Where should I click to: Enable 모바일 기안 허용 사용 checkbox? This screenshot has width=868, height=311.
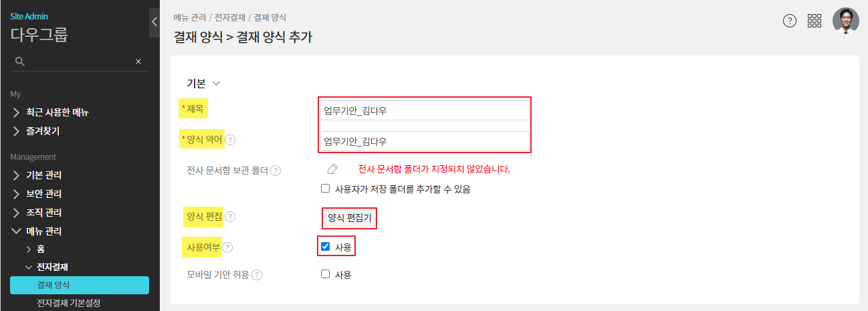coord(326,274)
